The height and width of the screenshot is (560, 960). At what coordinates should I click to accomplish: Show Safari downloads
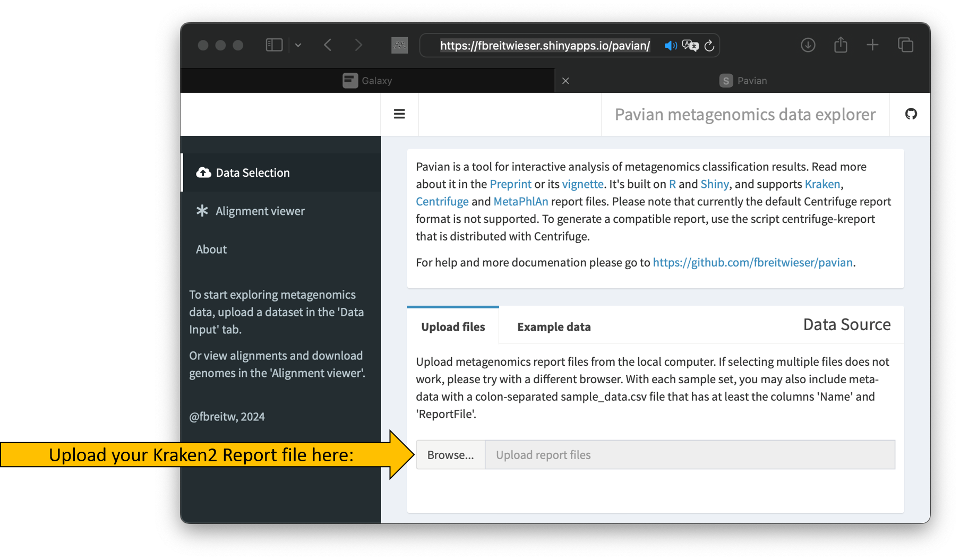(808, 45)
